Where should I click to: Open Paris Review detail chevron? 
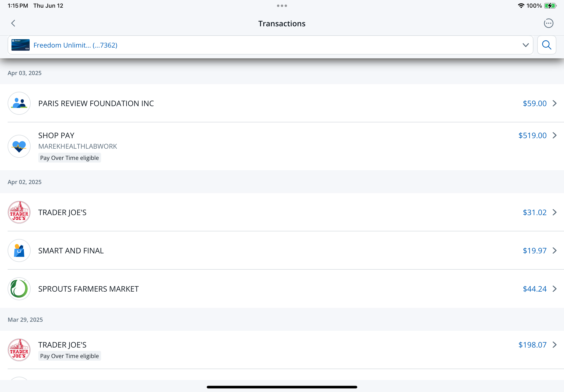click(x=554, y=103)
